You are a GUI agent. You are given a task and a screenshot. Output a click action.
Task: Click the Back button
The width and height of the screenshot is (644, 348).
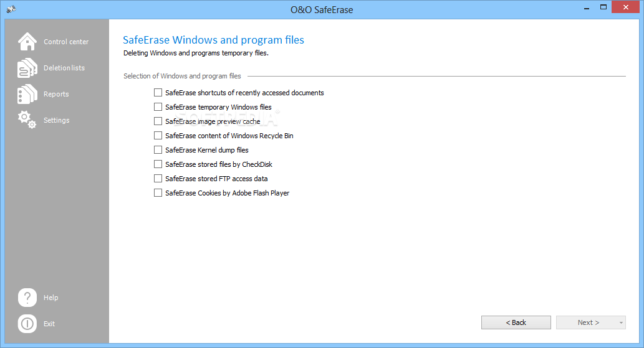point(516,322)
